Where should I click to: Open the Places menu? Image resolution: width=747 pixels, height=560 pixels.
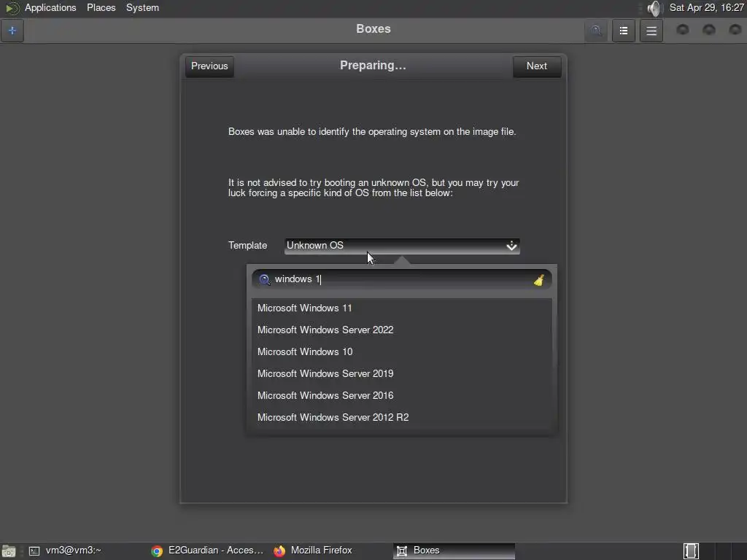pos(101,7)
